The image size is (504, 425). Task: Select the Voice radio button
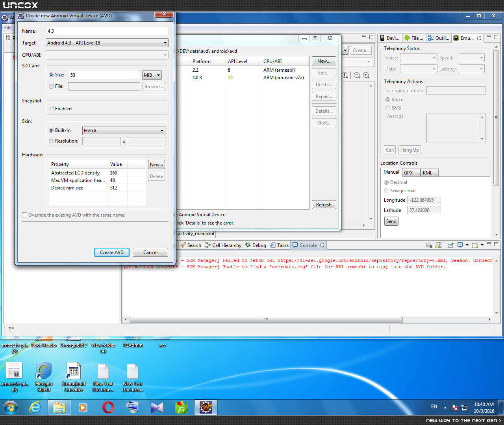[388, 100]
